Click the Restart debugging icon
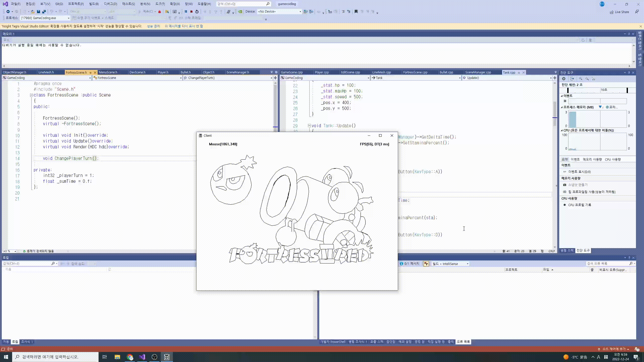Screen dimensions: 644x362 (x=197, y=12)
